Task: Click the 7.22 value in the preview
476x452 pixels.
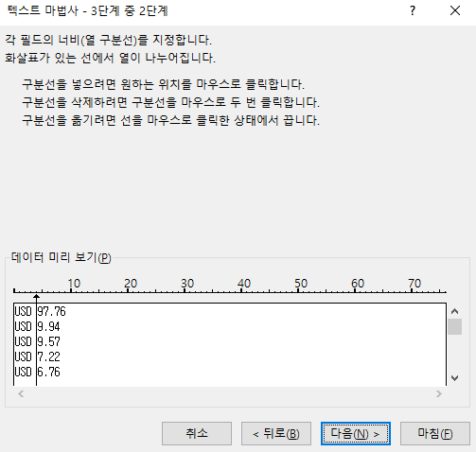Action: (x=48, y=357)
